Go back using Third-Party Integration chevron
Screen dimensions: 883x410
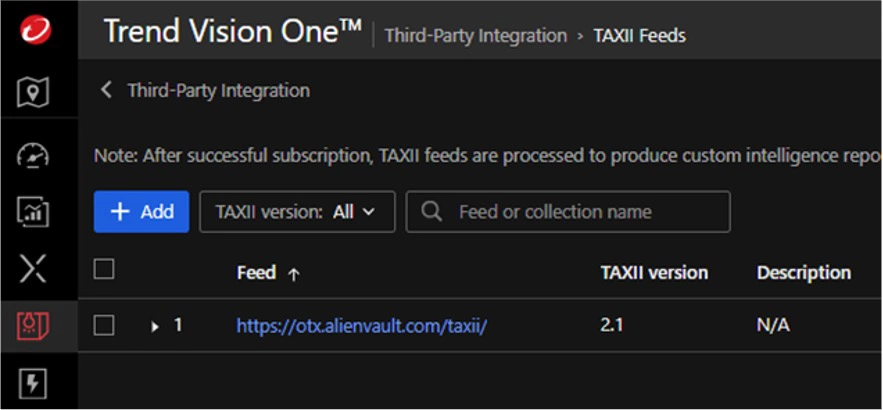pos(106,91)
